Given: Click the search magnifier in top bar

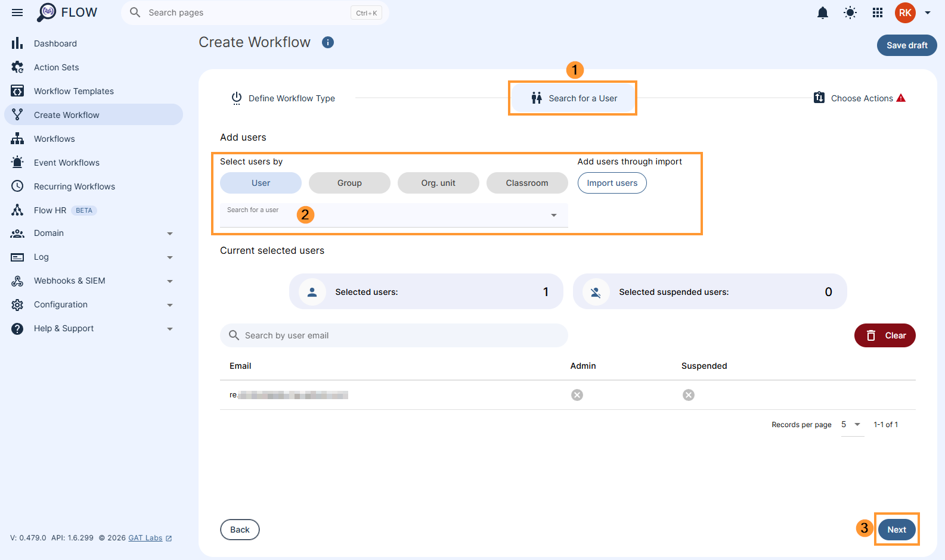Looking at the screenshot, I should click(135, 13).
